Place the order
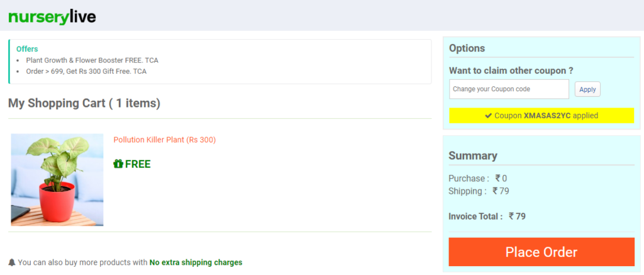644x275 pixels. click(x=541, y=252)
